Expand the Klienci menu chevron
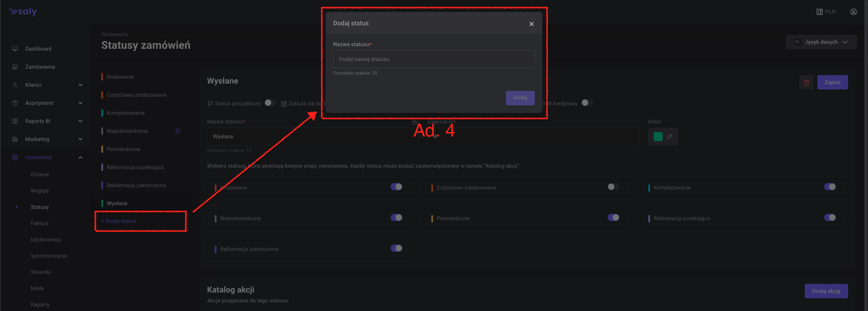Image resolution: width=868 pixels, height=311 pixels. 80,85
